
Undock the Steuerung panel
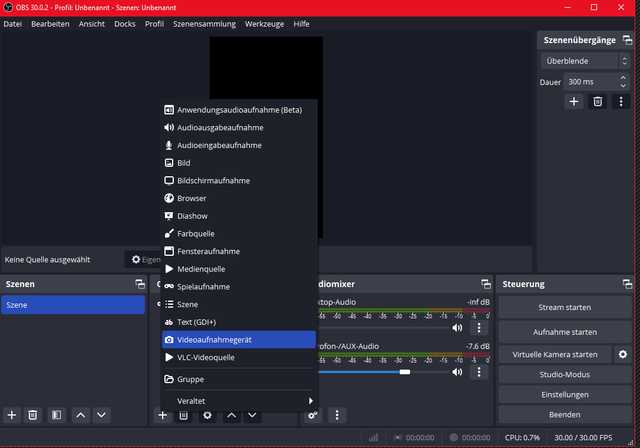coord(627,284)
